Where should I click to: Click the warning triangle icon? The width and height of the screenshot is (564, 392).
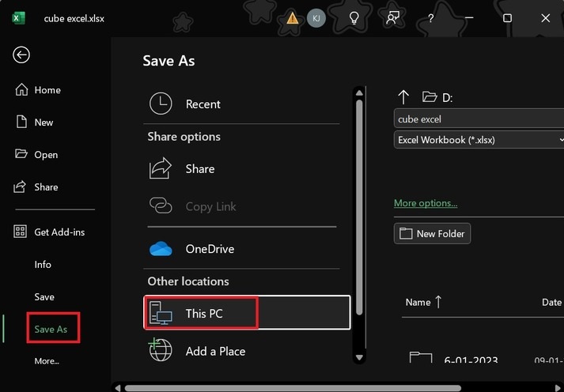pyautogui.click(x=292, y=18)
